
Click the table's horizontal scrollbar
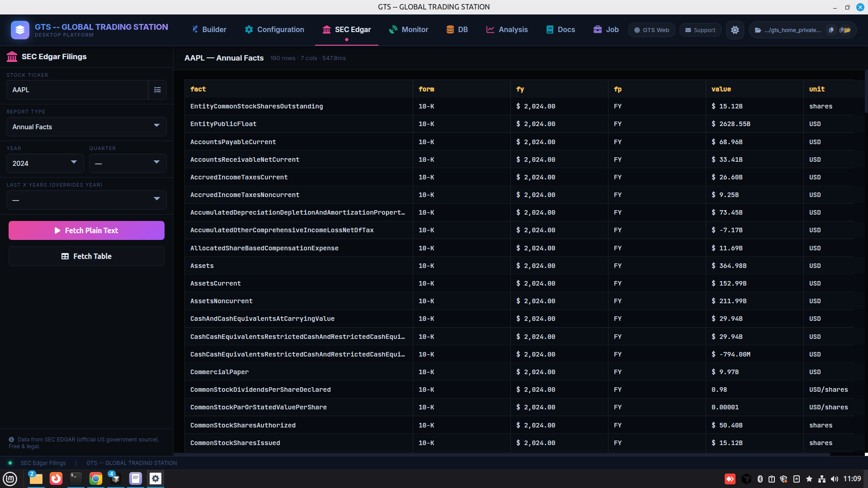(x=502, y=454)
